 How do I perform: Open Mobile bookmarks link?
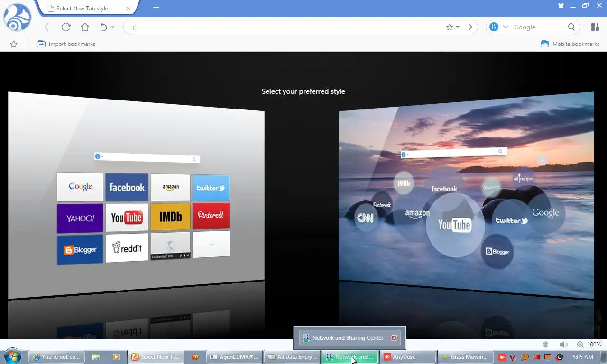pos(570,44)
